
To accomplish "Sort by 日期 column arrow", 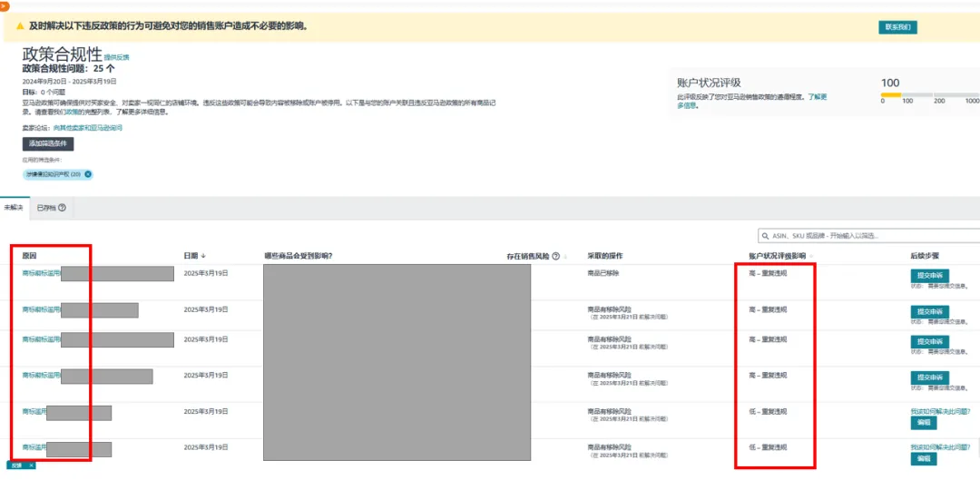I will 203,256.
